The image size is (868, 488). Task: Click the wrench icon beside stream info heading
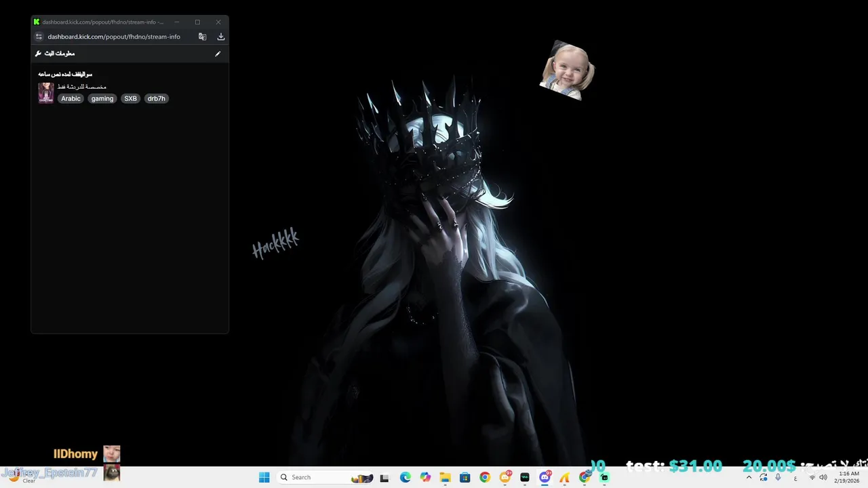coord(38,54)
